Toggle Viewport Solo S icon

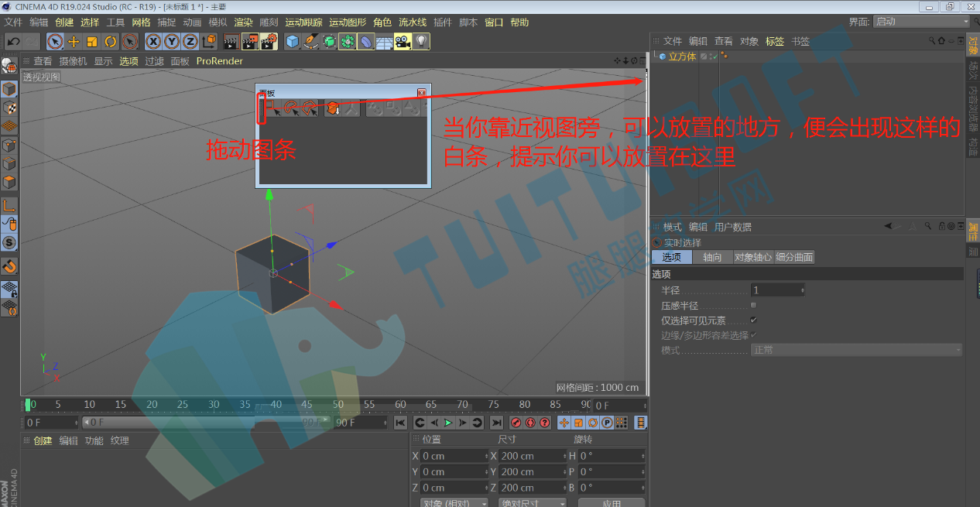9,242
